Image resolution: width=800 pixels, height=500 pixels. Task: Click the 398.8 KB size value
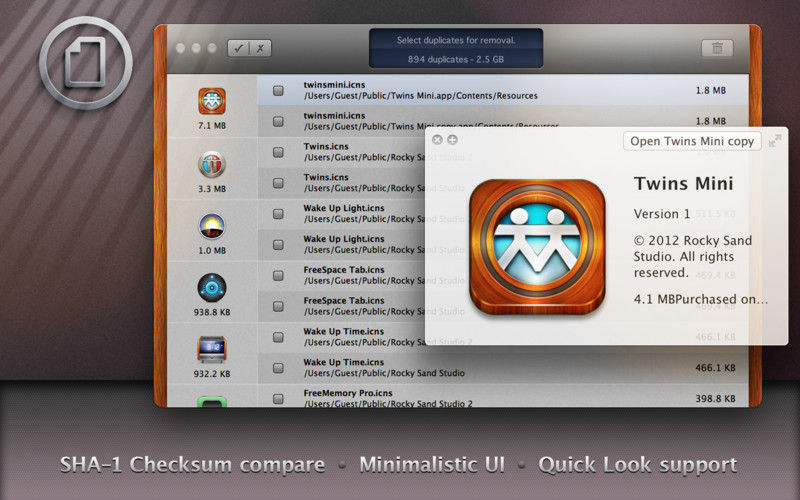[715, 398]
